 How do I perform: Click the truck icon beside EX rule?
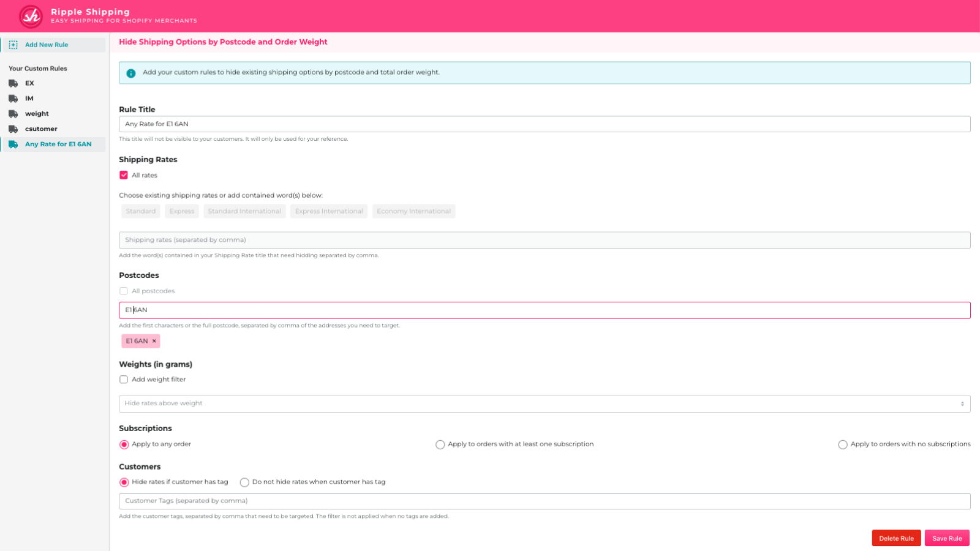pyautogui.click(x=13, y=83)
